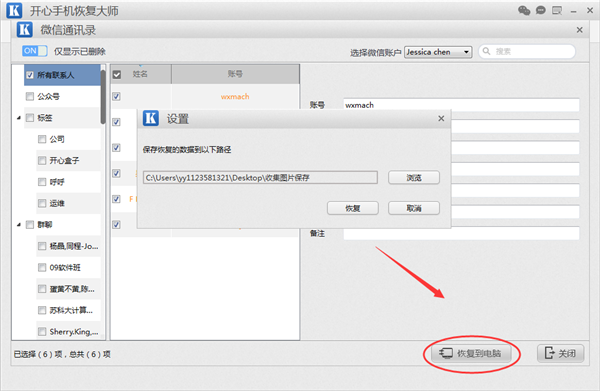Click the 浏览 browse button
This screenshot has width=600, height=391.
(414, 178)
